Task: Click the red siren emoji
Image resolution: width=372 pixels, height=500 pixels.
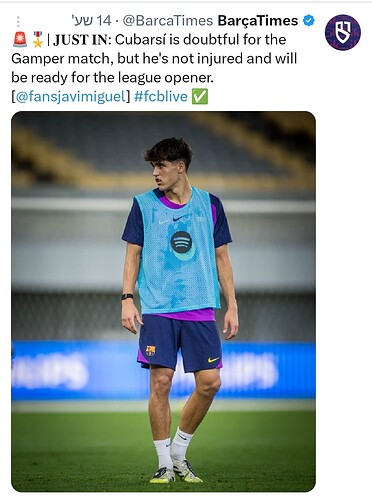Action: [x=20, y=39]
